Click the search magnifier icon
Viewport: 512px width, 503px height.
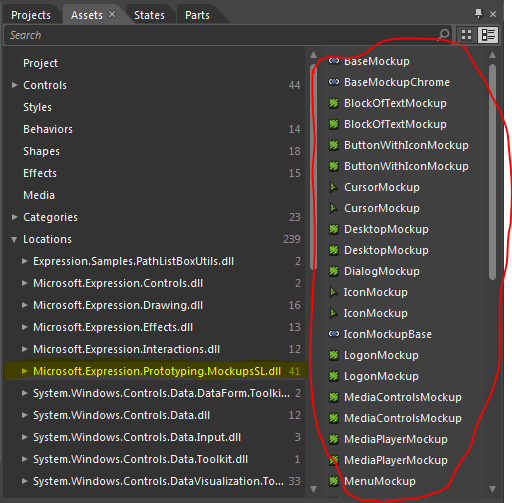tap(443, 35)
